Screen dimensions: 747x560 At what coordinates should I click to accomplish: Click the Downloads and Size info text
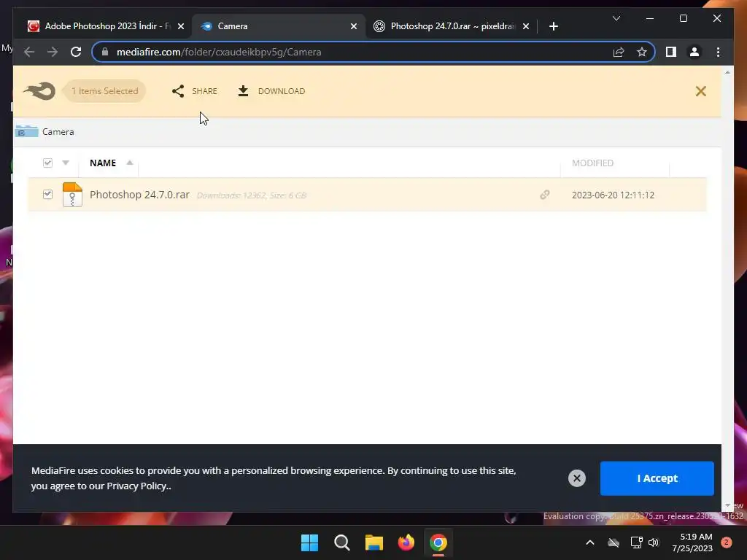[252, 195]
